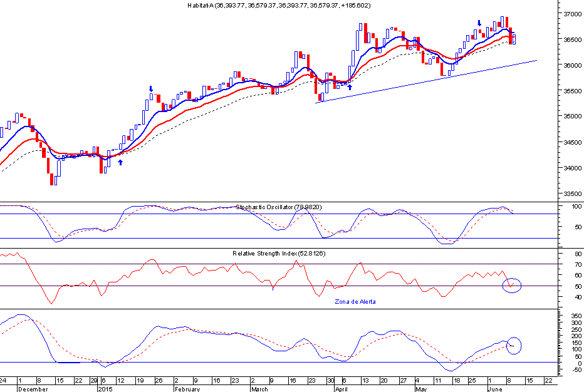This screenshot has height=392, width=584.
Task: Click the date tick labeled 11
Action: (438, 381)
